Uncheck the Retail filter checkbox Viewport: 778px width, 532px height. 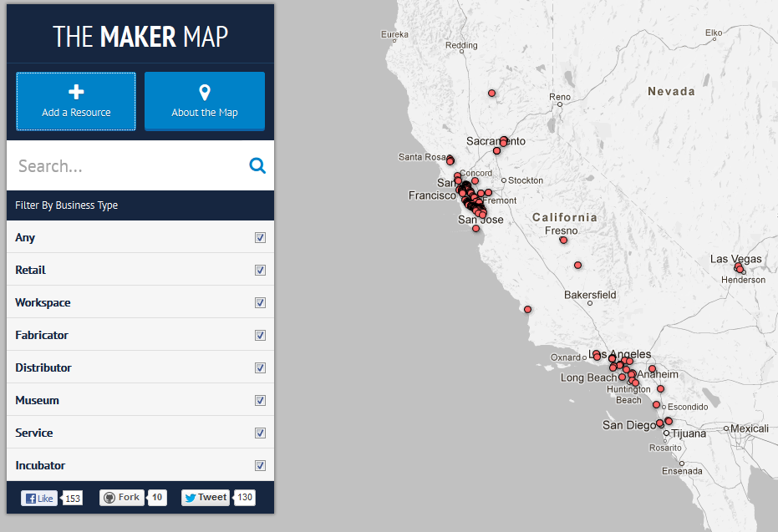click(x=260, y=270)
